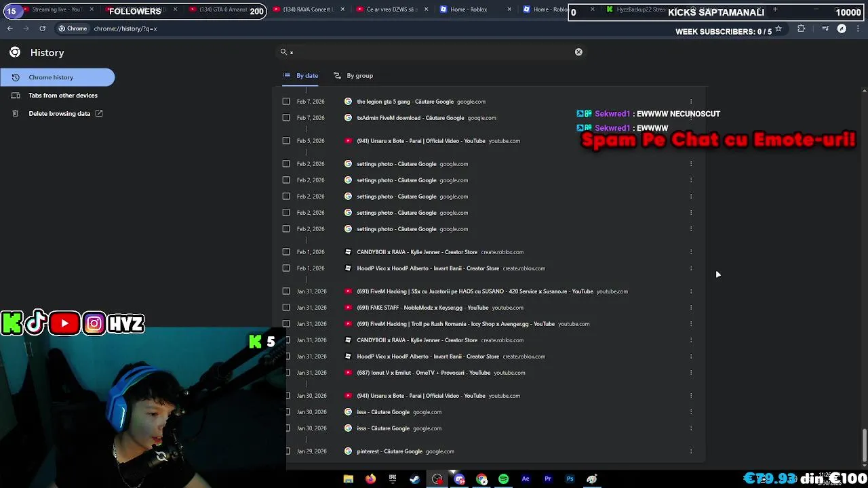Open 'pinterest - Căutare Google' history link
The image size is (868, 488).
pyautogui.click(x=389, y=451)
